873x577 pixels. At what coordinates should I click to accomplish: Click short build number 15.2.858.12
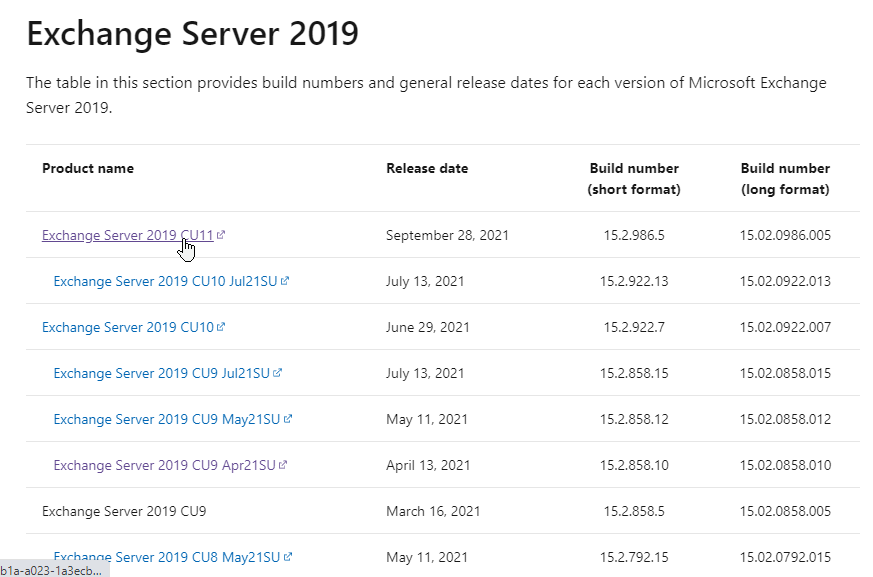(634, 419)
